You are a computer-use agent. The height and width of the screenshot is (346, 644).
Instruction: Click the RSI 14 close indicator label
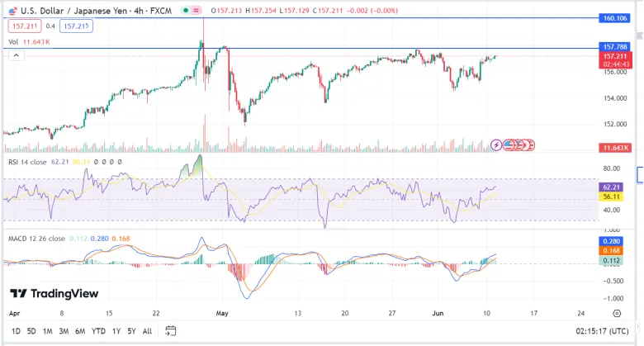(x=27, y=162)
